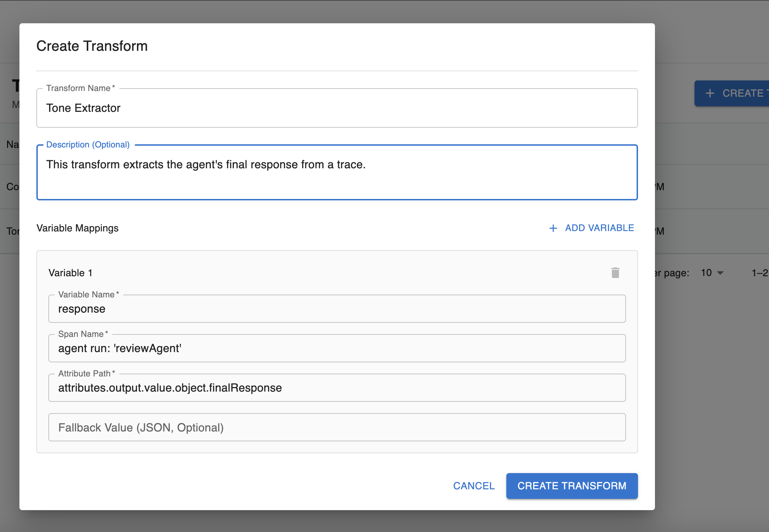The width and height of the screenshot is (769, 532).
Task: Focus the Fallback Value JSON field
Action: (x=336, y=428)
